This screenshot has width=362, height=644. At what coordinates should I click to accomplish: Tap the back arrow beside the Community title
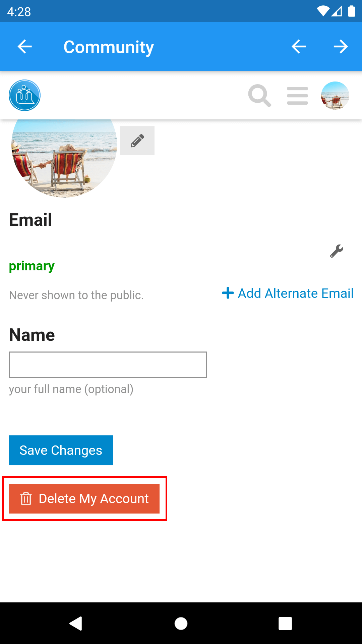click(25, 47)
